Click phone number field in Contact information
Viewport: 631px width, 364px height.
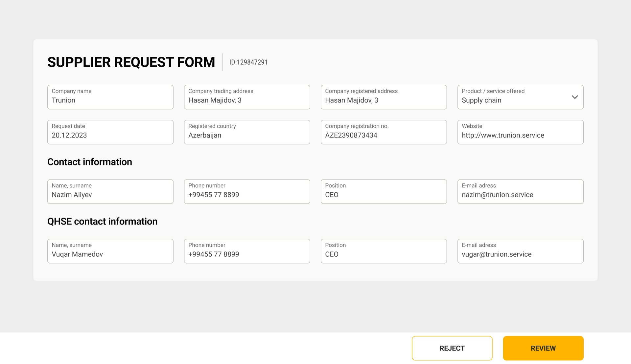(247, 192)
